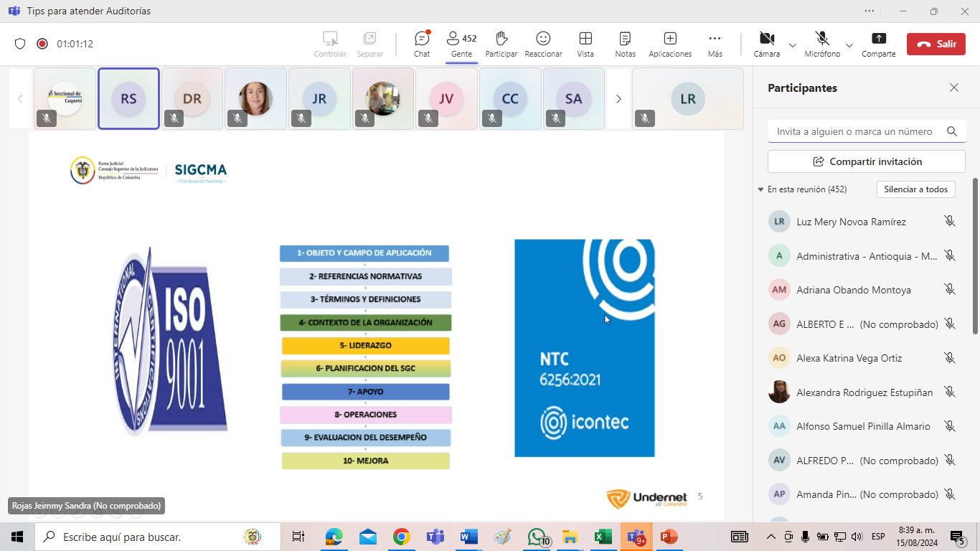The width and height of the screenshot is (980, 551).
Task: Go to next participant video tiles
Action: tap(618, 99)
